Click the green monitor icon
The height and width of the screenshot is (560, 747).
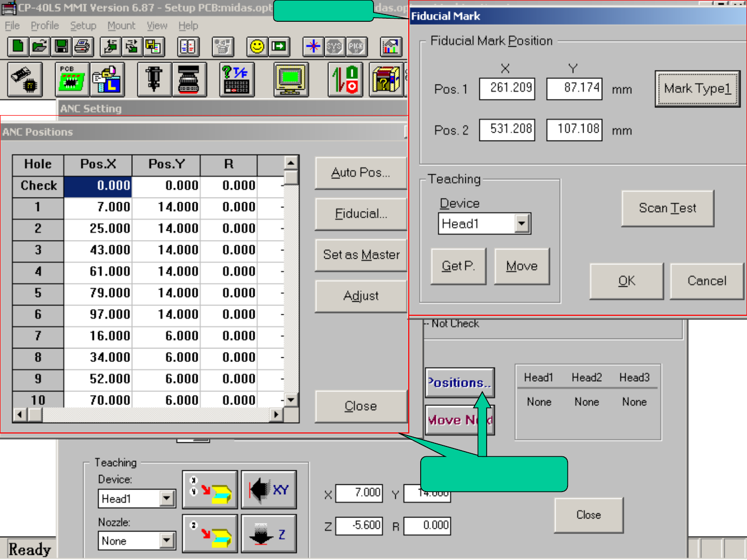click(x=291, y=79)
